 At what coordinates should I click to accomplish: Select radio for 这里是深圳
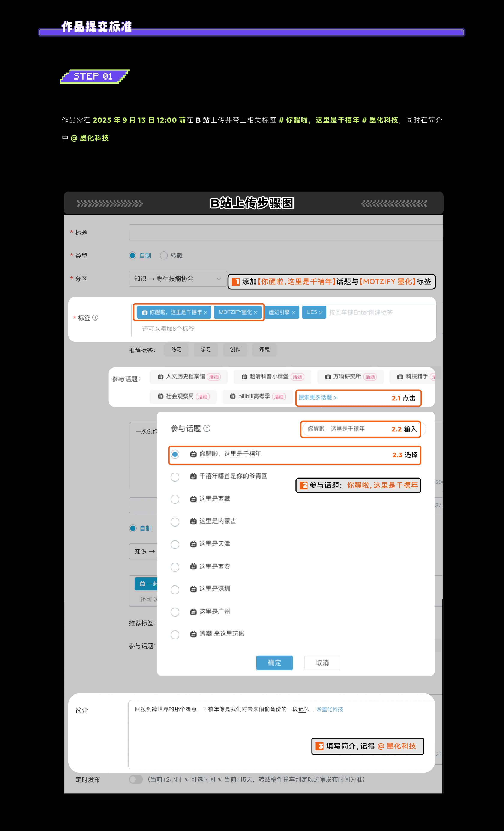pos(175,590)
